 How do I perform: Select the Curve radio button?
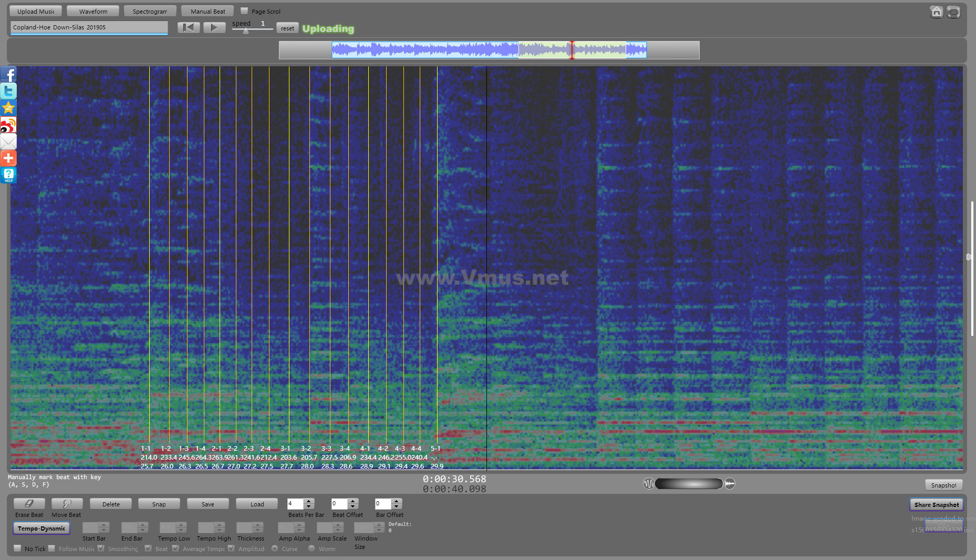pyautogui.click(x=275, y=548)
